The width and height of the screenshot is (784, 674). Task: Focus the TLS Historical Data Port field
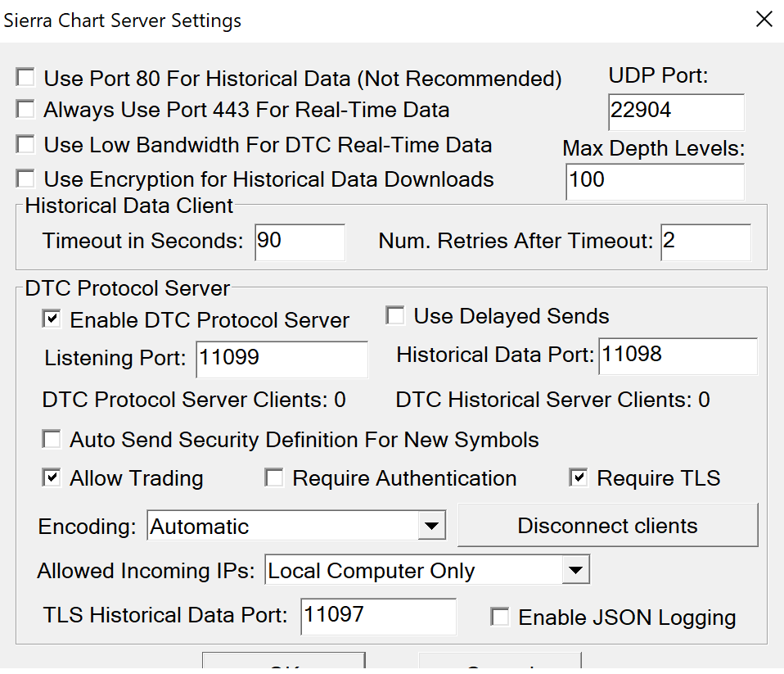pos(379,617)
